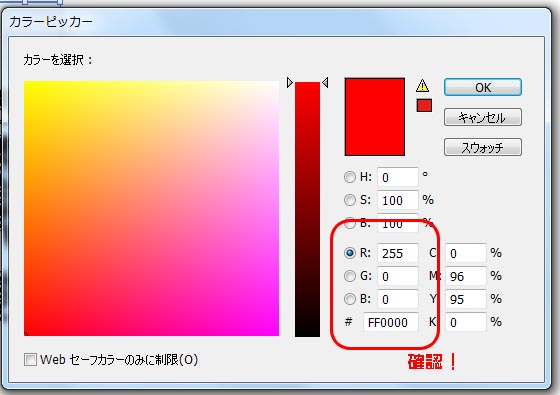Click the H value input field
Viewport: 560px width, 395px height.
pyautogui.click(x=398, y=177)
